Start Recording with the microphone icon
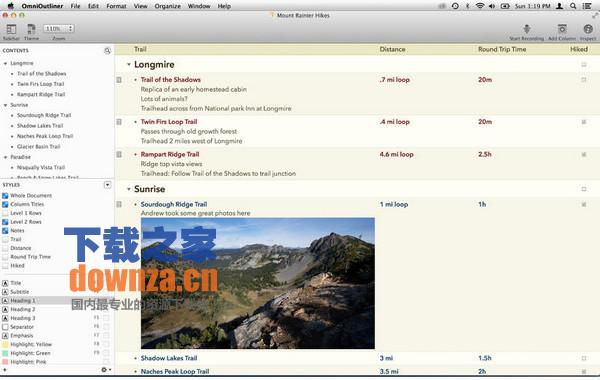 (527, 29)
